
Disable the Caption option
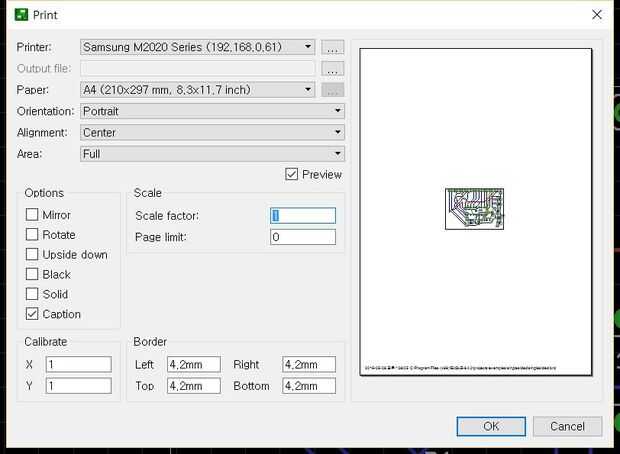coord(32,314)
